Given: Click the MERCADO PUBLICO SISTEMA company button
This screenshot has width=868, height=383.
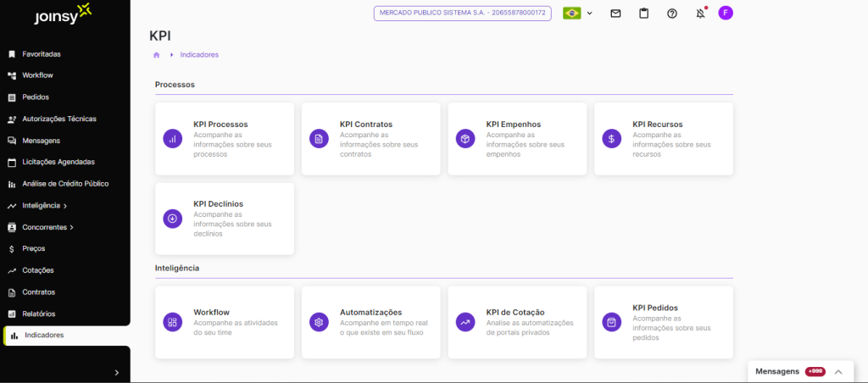Looking at the screenshot, I should 463,14.
